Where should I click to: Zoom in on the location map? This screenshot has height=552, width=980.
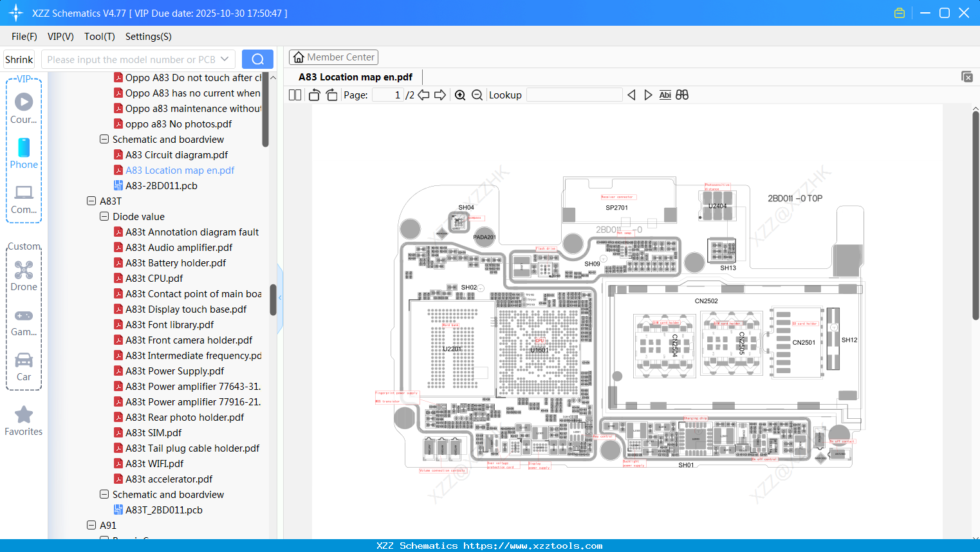click(460, 95)
